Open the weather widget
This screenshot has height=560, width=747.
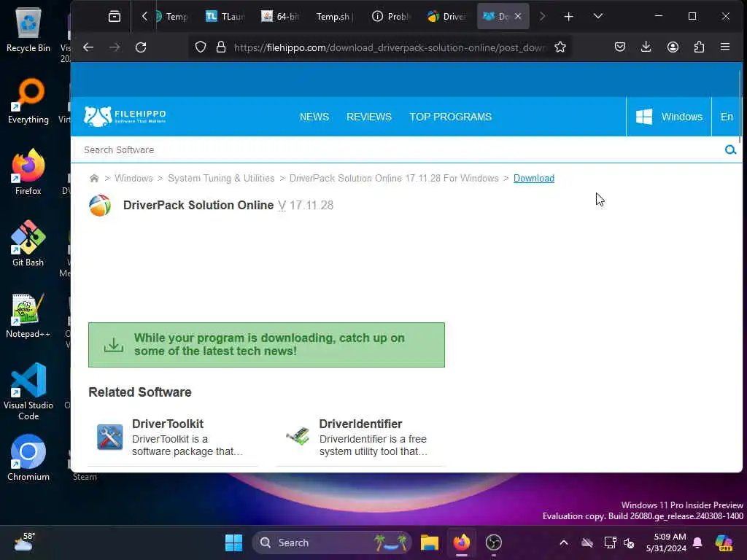point(24,542)
